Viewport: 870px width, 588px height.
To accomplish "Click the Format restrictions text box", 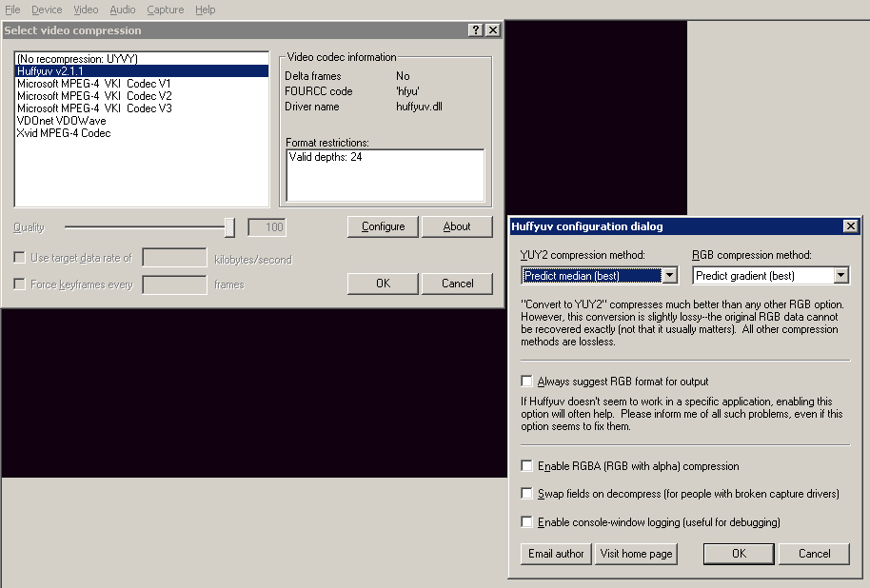I will click(x=386, y=175).
